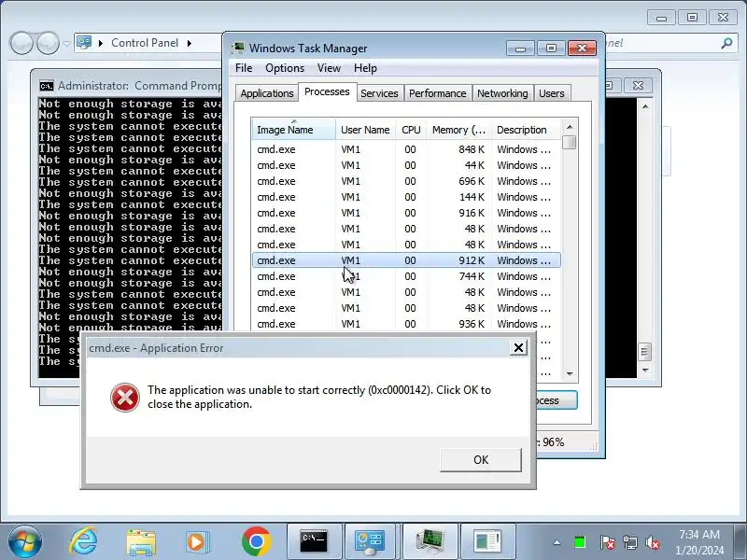
Task: Click the Control Panel address bar icon
Action: (x=84, y=43)
